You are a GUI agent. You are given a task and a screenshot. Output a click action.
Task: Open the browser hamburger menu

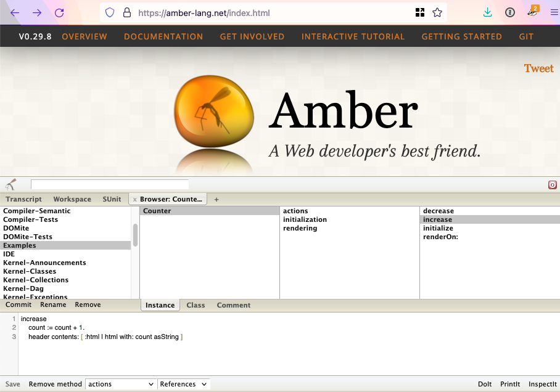click(x=554, y=13)
